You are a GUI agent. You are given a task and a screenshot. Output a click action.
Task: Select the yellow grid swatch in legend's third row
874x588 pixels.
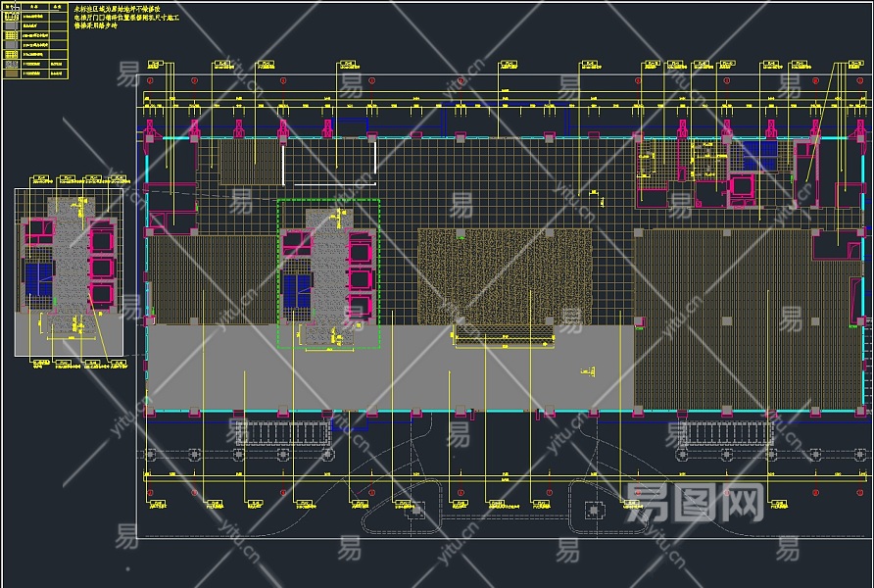pos(11,35)
